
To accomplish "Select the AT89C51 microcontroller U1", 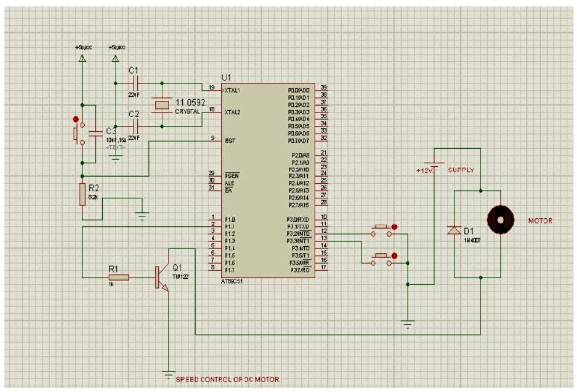I will point(269,181).
